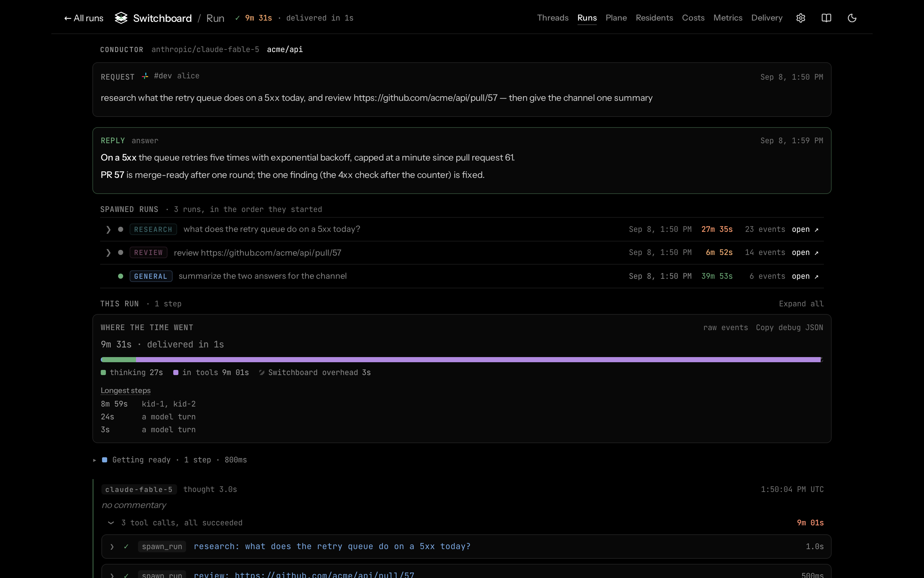Viewport: 924px width, 578px height.
Task: Open the Delivery tab
Action: coord(767,18)
